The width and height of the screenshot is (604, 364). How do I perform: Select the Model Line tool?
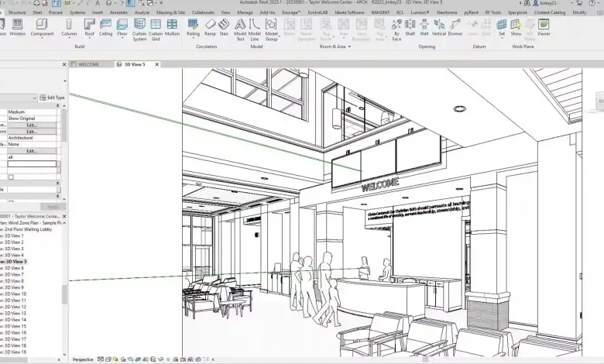pyautogui.click(x=254, y=30)
